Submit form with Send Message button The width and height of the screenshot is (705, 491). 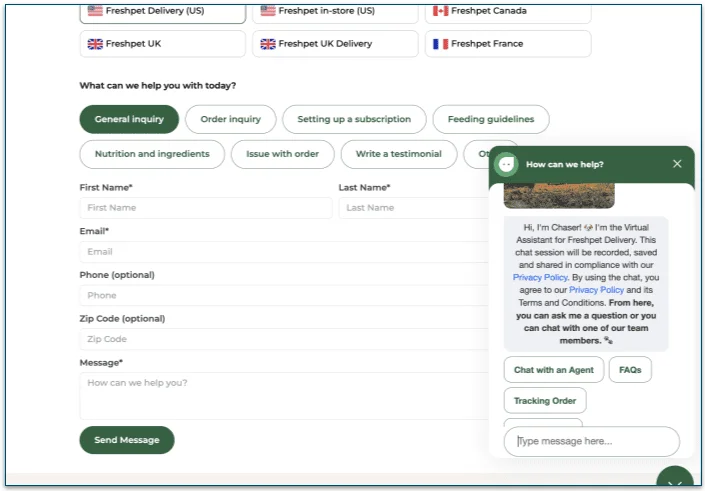[127, 440]
